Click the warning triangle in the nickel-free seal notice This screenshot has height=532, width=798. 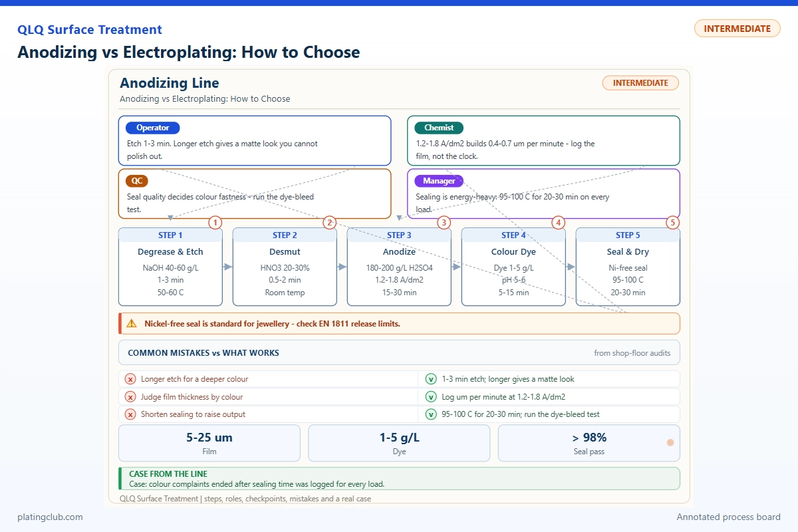[132, 324]
